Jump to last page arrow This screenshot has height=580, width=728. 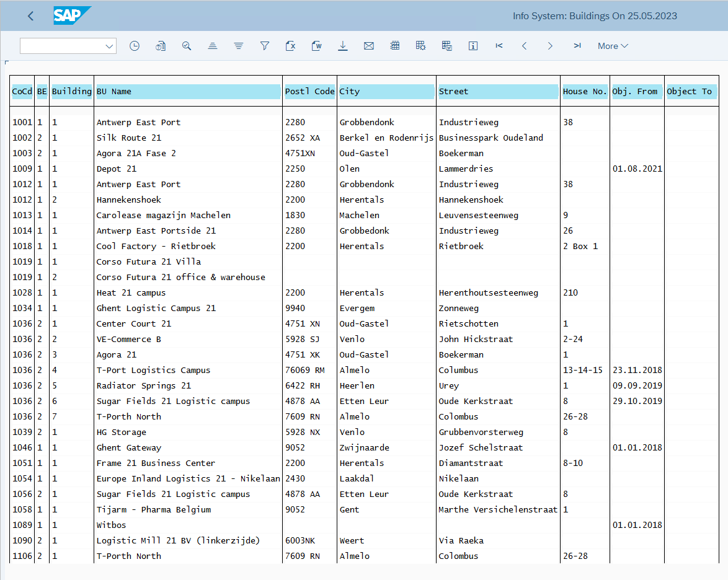click(577, 46)
